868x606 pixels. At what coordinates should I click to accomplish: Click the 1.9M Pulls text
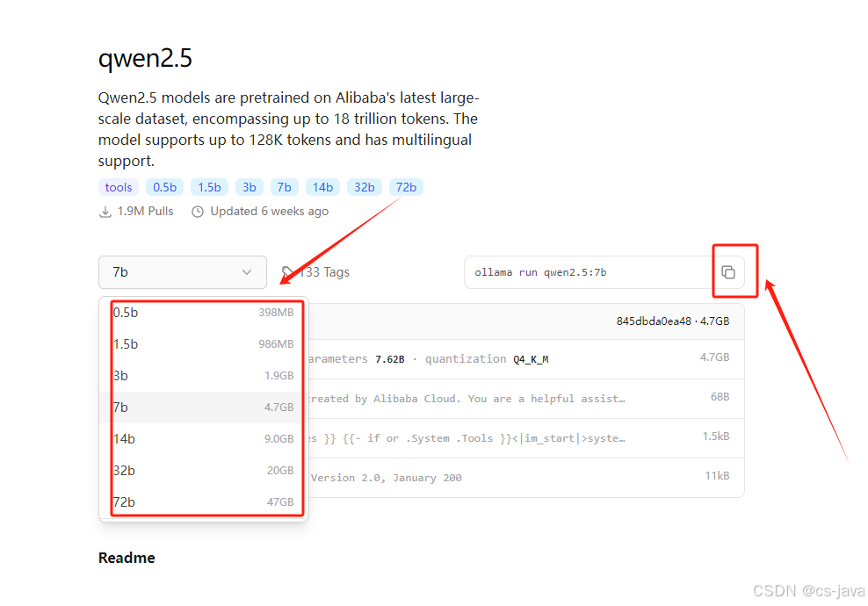[145, 212]
